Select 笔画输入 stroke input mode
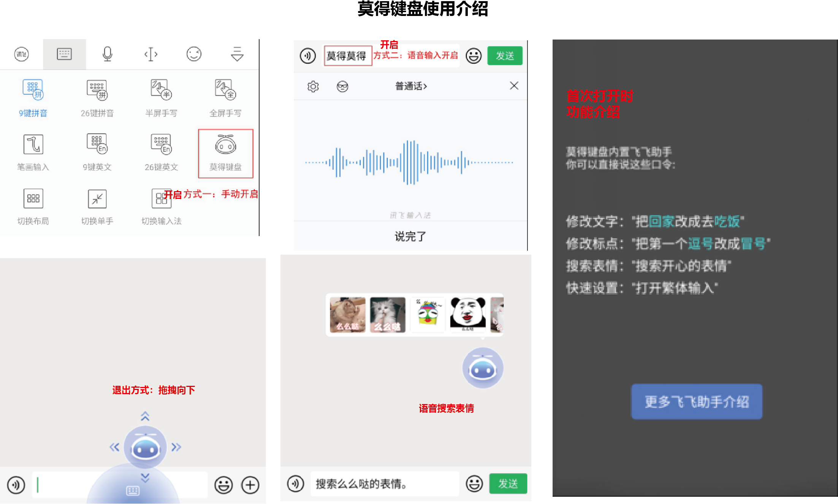This screenshot has width=838, height=504. [33, 153]
